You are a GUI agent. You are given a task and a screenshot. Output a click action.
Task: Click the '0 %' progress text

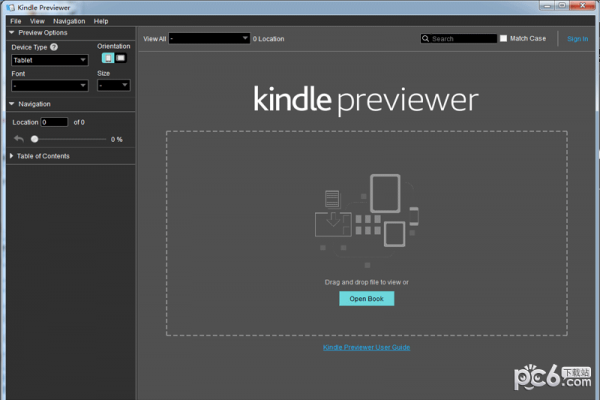coord(117,139)
